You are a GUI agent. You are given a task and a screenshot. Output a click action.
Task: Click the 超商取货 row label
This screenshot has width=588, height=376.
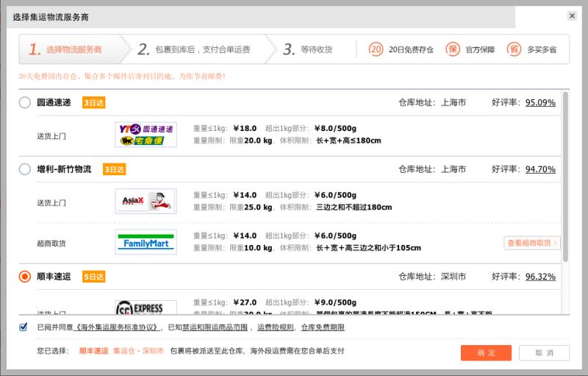[x=51, y=244]
